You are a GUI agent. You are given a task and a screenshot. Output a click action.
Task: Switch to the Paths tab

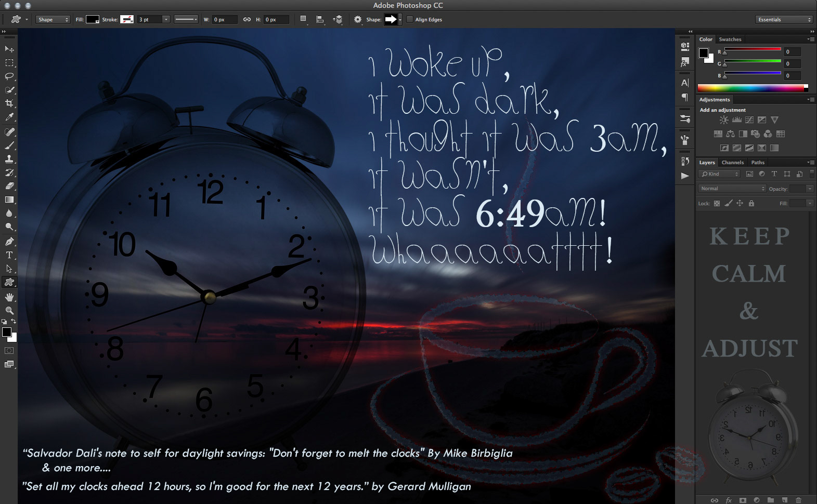758,163
